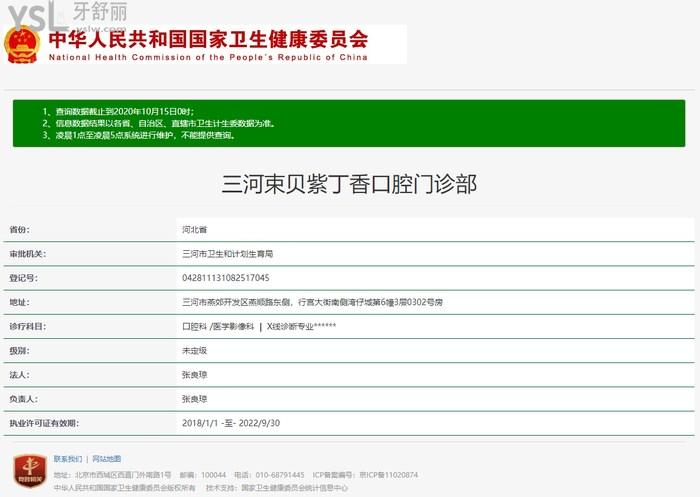The image size is (700, 497).
Task: Click the National Health Commission English subtitle
Action: pos(208,57)
